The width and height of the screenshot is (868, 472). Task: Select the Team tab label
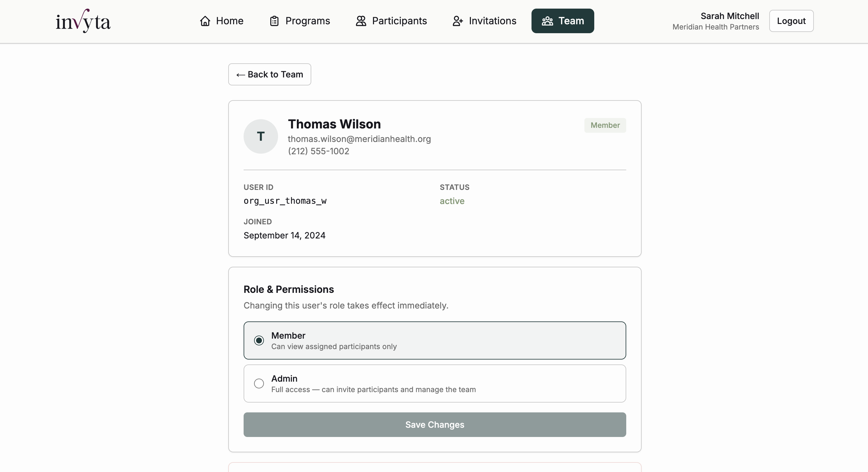coord(571,21)
